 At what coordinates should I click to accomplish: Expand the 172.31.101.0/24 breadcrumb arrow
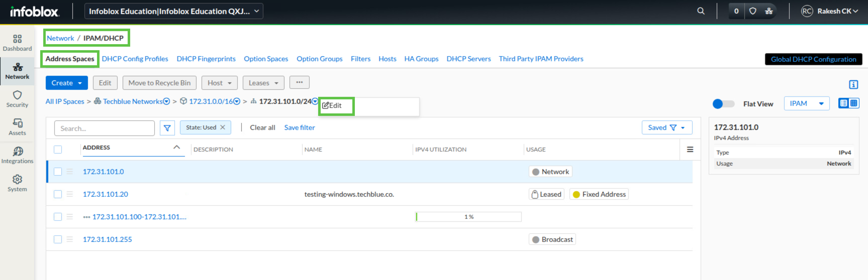[x=315, y=101]
